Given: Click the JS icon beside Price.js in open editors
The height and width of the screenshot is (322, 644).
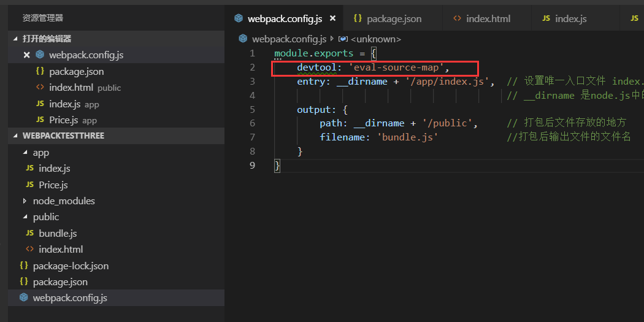Looking at the screenshot, I should tap(40, 120).
